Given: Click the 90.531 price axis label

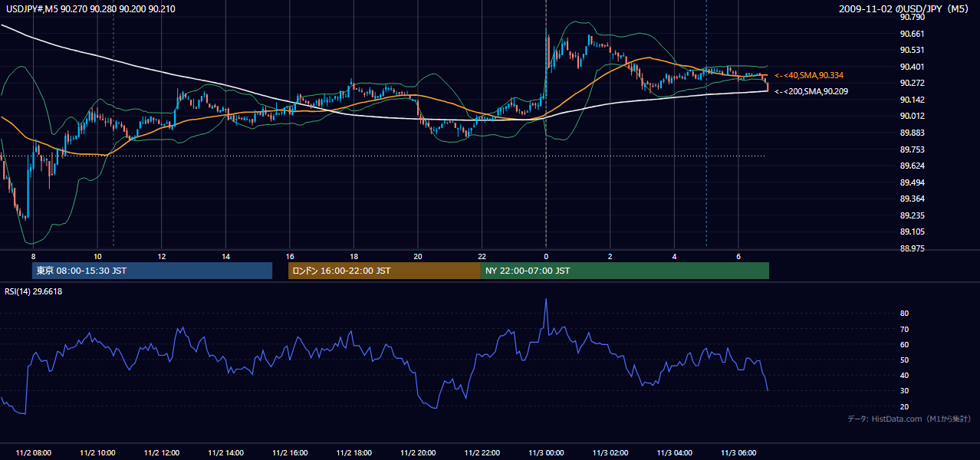Looking at the screenshot, I should tap(912, 50).
